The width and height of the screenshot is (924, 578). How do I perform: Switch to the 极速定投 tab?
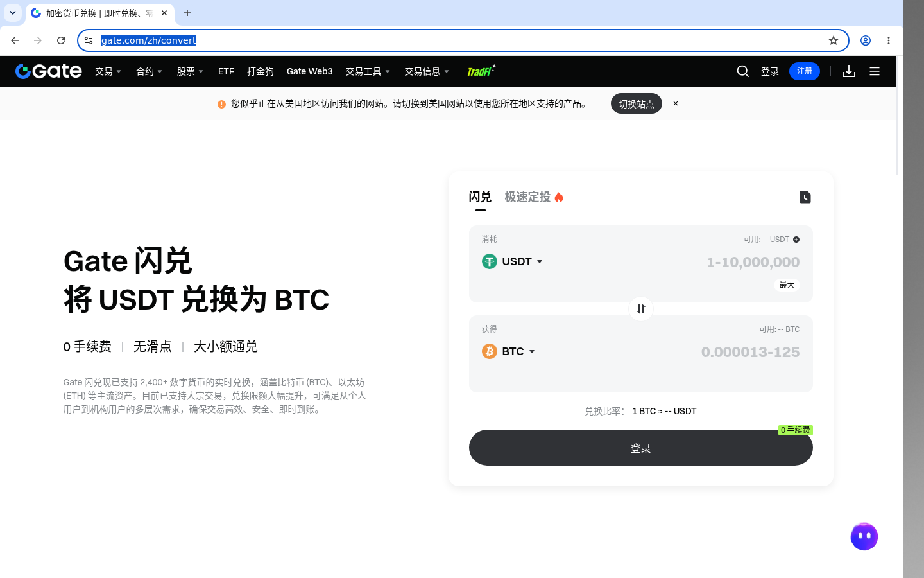click(x=534, y=197)
